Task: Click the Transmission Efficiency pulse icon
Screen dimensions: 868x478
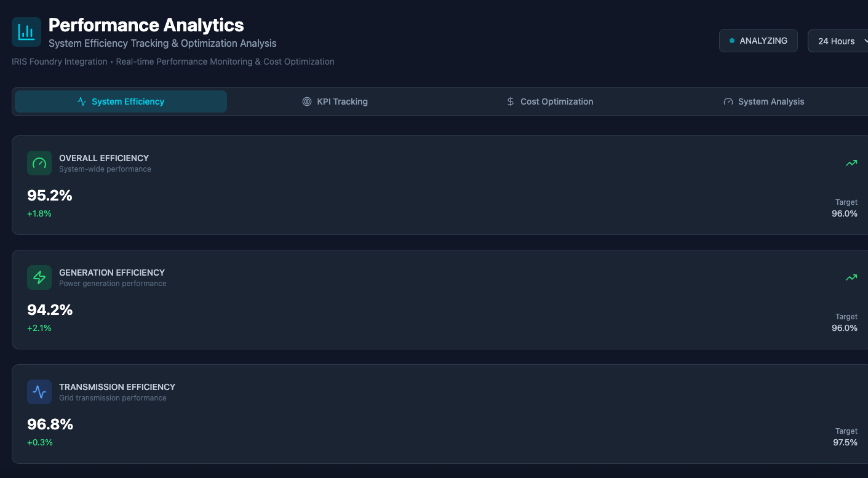Action: (x=39, y=392)
